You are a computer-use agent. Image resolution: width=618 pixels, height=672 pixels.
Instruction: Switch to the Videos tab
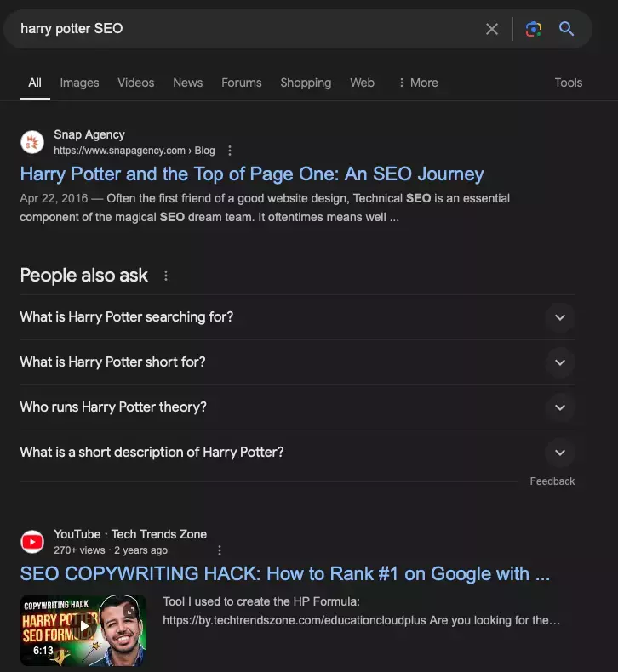click(136, 83)
